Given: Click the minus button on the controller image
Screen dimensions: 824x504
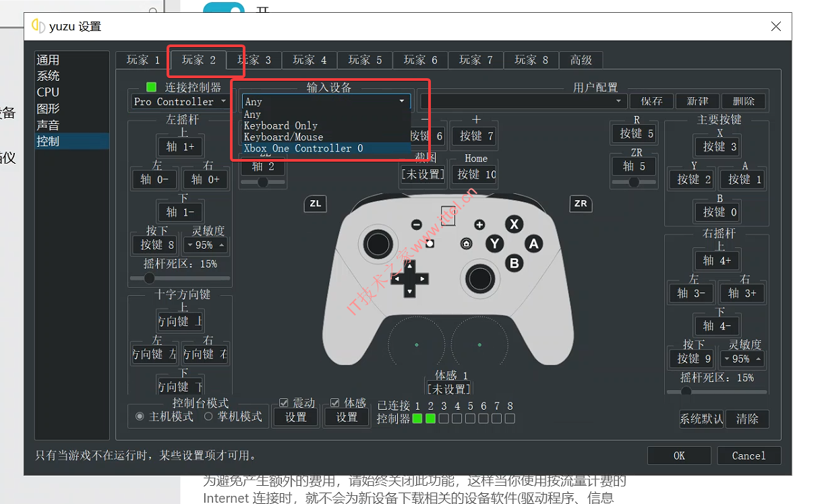Looking at the screenshot, I should click(x=417, y=224).
